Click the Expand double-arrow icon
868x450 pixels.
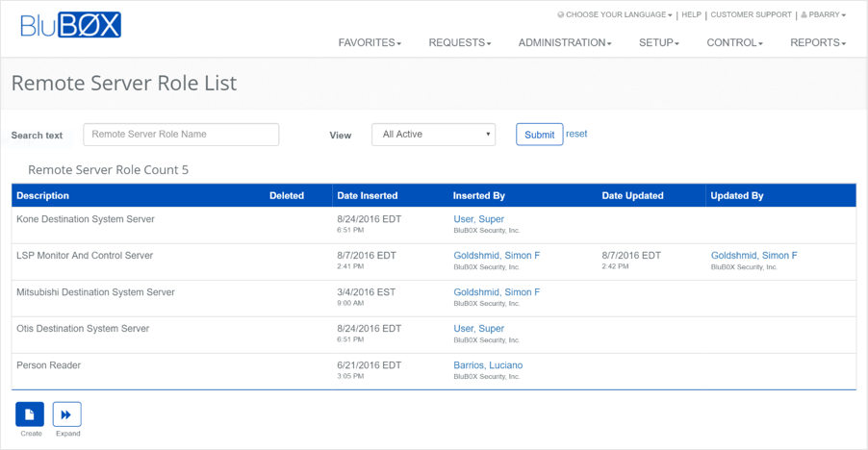click(x=66, y=414)
